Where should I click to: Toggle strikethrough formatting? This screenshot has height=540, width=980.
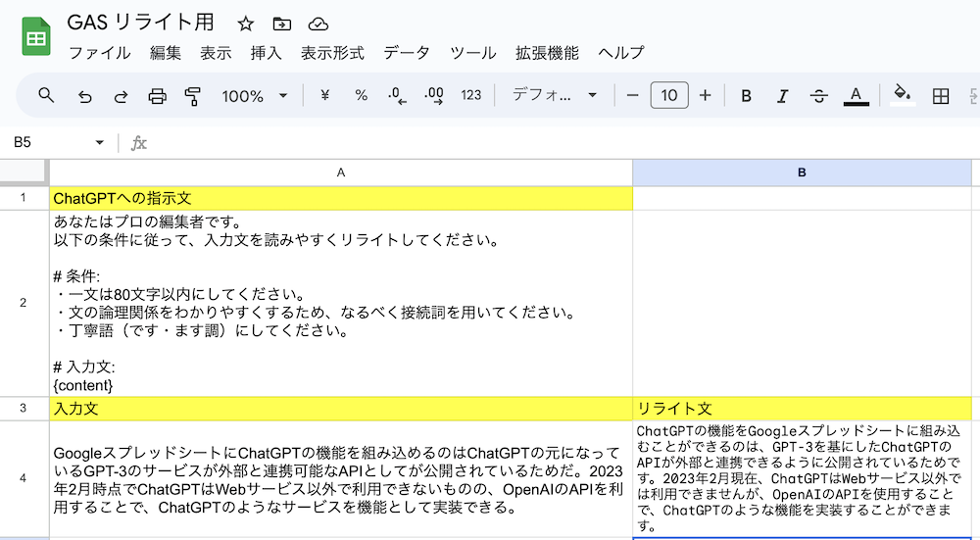[x=818, y=96]
